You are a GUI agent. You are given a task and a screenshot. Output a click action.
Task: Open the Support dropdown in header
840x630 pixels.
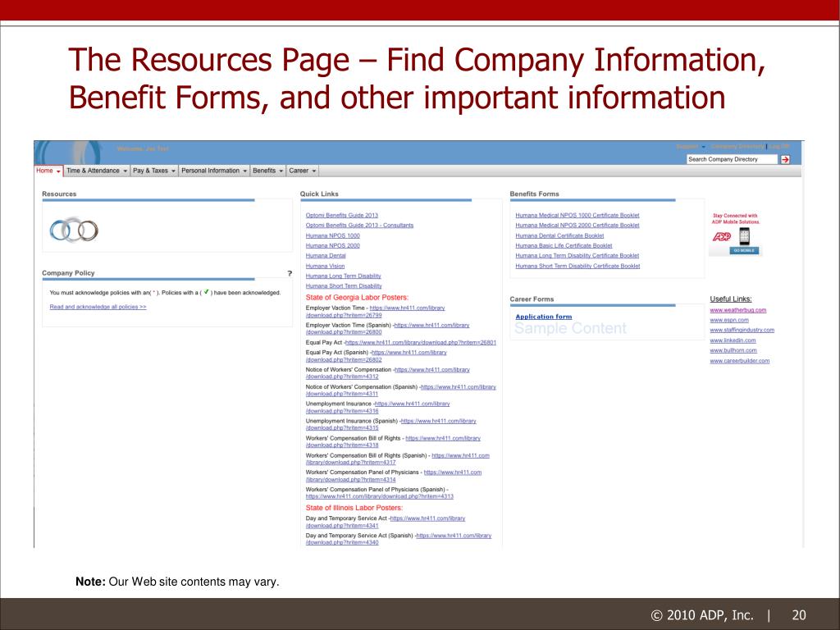pyautogui.click(x=691, y=147)
